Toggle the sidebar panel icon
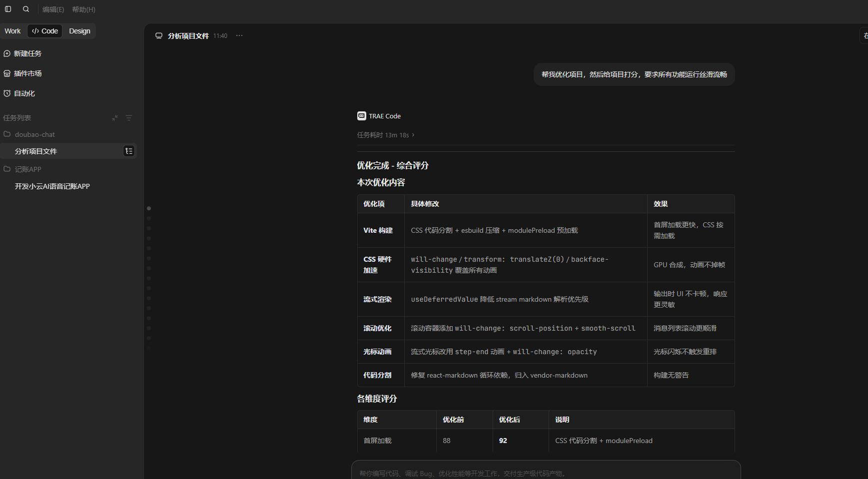The image size is (868, 479). tap(8, 9)
